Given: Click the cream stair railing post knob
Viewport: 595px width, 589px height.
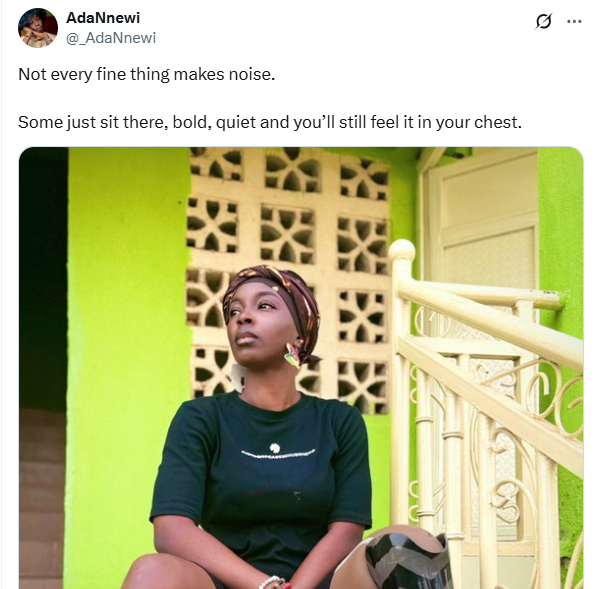Looking at the screenshot, I should point(402,250).
